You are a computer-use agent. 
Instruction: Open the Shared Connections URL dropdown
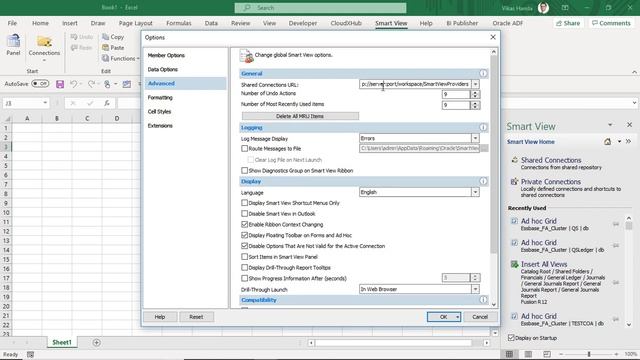(476, 84)
